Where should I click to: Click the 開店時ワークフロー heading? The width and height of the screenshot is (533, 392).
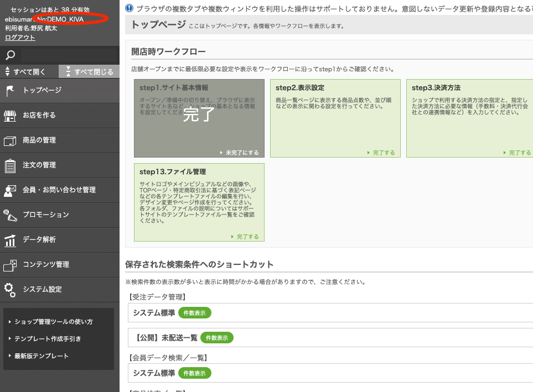[169, 51]
